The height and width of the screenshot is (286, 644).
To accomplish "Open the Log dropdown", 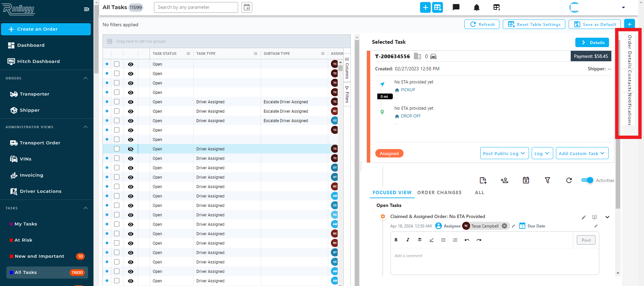I will click(542, 153).
